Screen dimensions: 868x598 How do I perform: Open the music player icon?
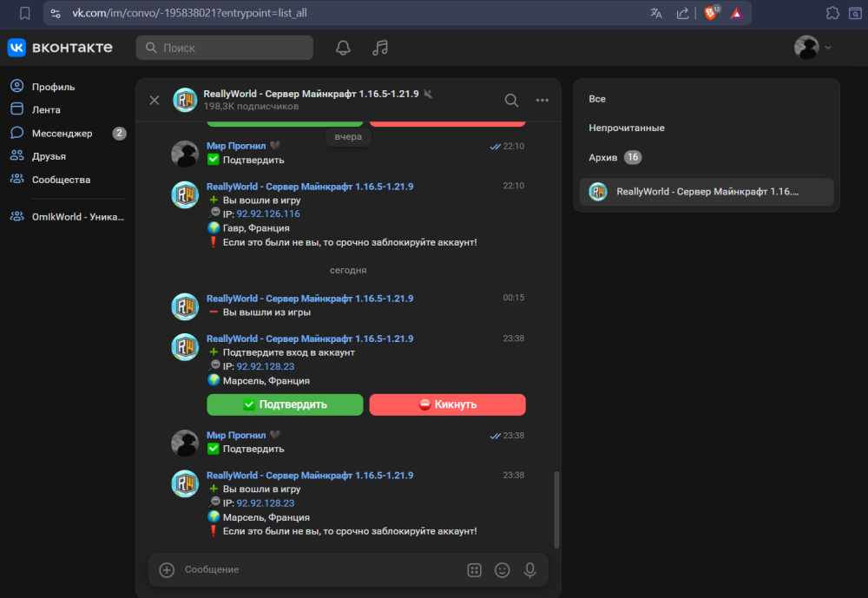pos(380,48)
